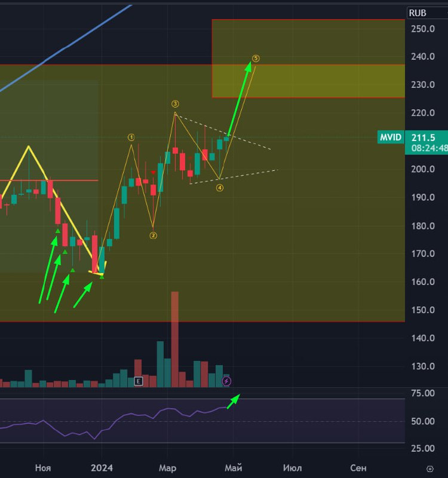Image resolution: width=448 pixels, height=478 pixels.
Task: Select the wave 5 circled label
Action: (256, 58)
